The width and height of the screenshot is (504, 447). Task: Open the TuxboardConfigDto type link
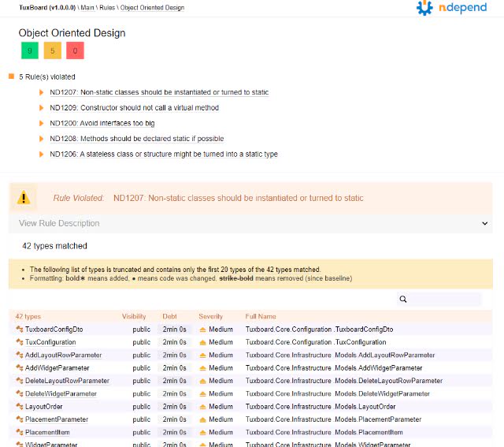pos(54,330)
